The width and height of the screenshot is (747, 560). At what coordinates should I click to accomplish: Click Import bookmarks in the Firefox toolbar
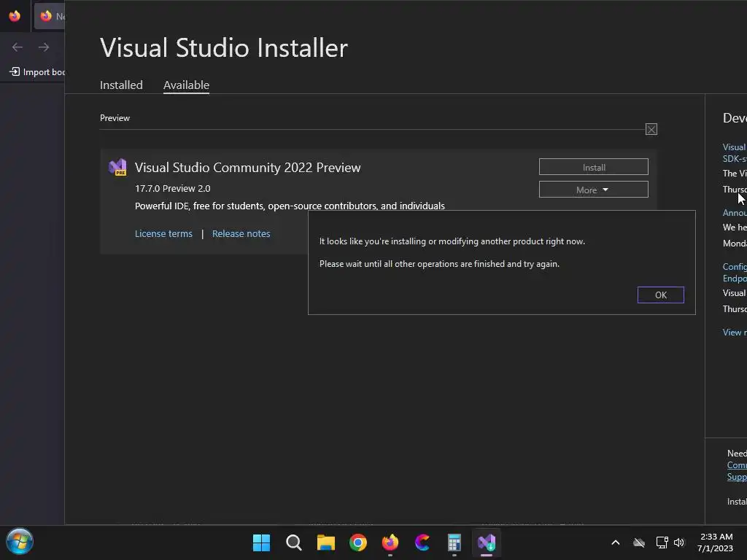click(x=38, y=72)
